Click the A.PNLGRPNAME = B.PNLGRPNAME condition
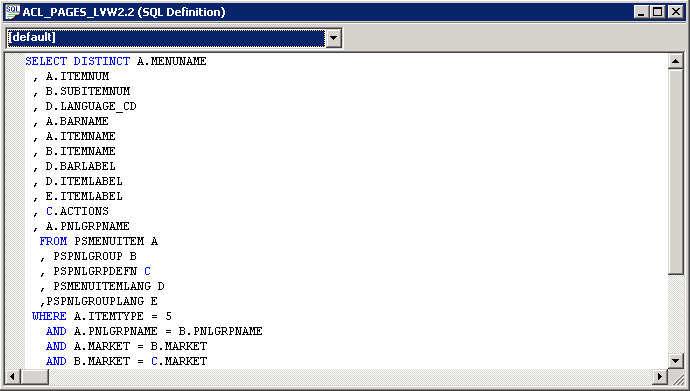The image size is (690, 391). click(168, 331)
